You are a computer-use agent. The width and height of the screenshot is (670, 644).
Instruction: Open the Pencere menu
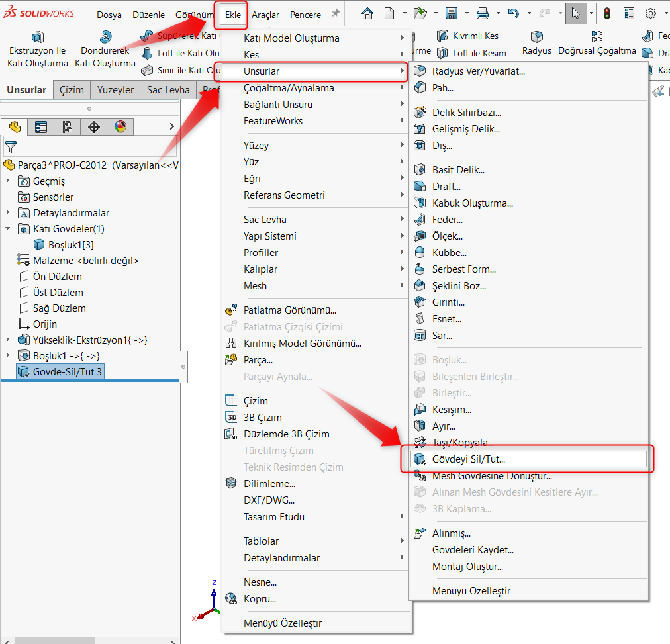click(x=305, y=15)
